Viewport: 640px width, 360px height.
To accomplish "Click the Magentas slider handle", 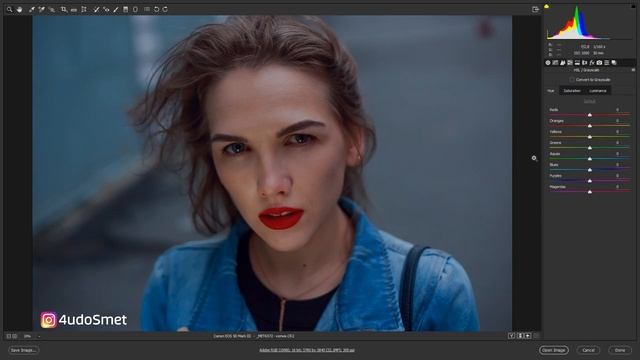I will point(590,192).
